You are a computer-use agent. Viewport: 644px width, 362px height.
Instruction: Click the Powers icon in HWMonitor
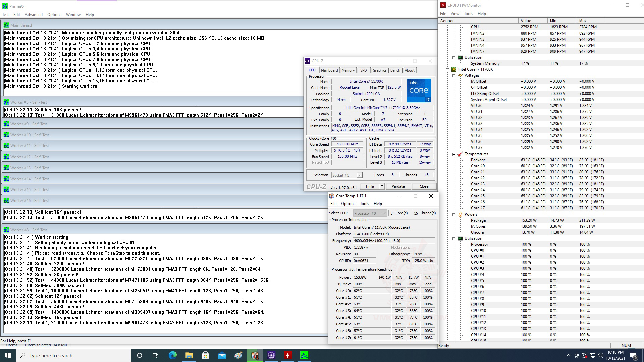pyautogui.click(x=461, y=214)
